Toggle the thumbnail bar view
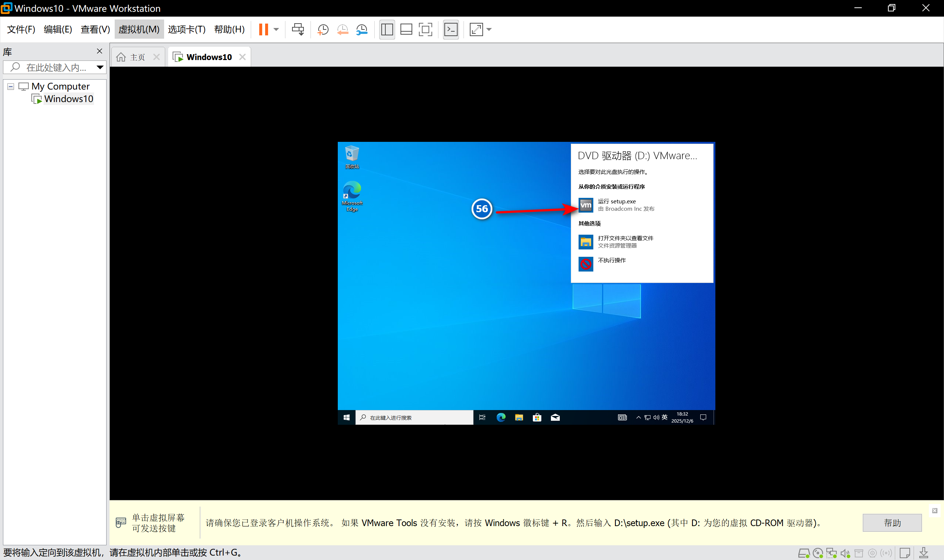The width and height of the screenshot is (944, 560). (x=406, y=29)
